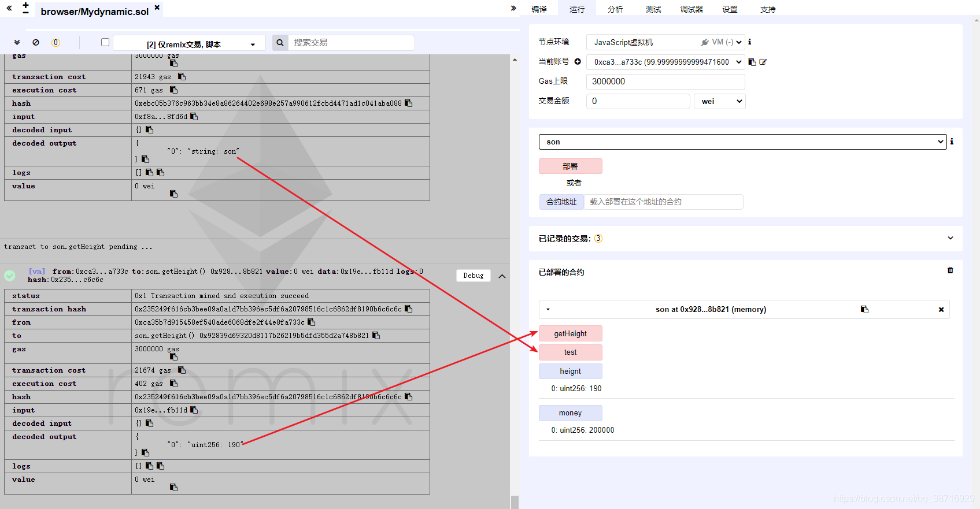Call the money getter button

click(571, 413)
